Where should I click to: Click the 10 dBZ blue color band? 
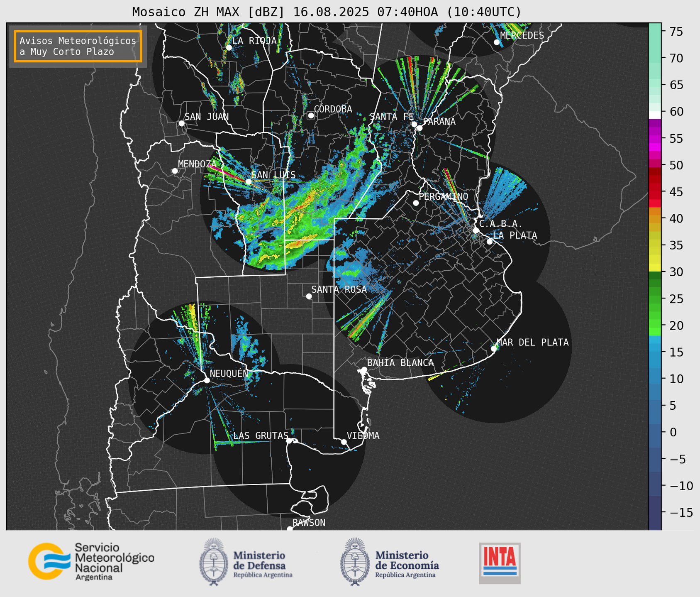655,379
